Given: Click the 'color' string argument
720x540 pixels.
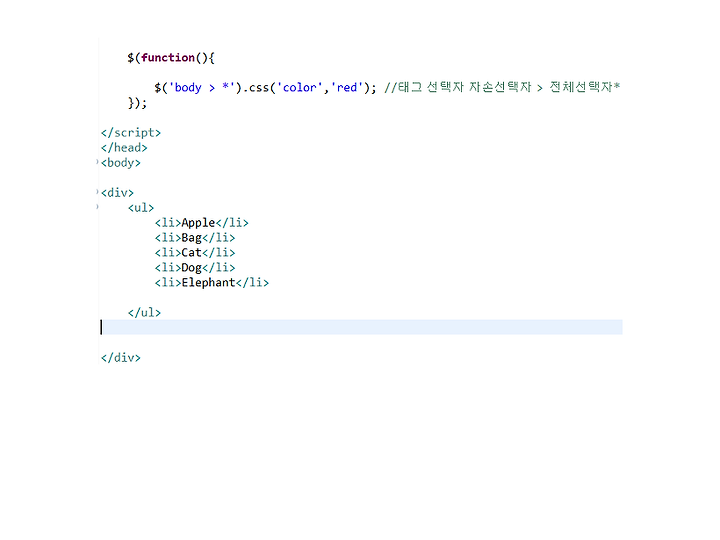Looking at the screenshot, I should click(299, 87).
